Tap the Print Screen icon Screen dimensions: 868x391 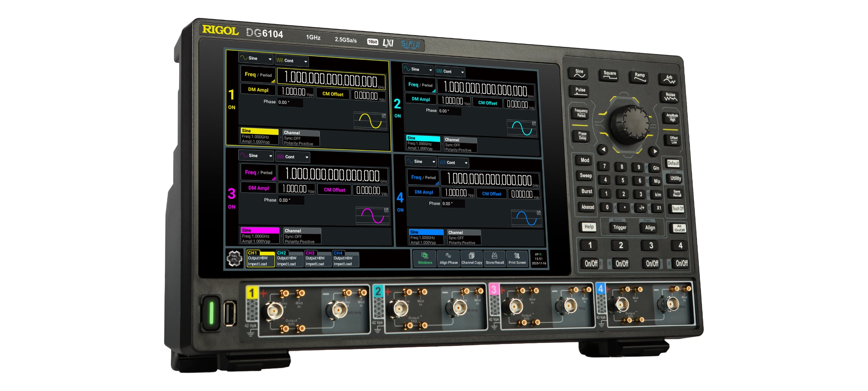click(517, 258)
